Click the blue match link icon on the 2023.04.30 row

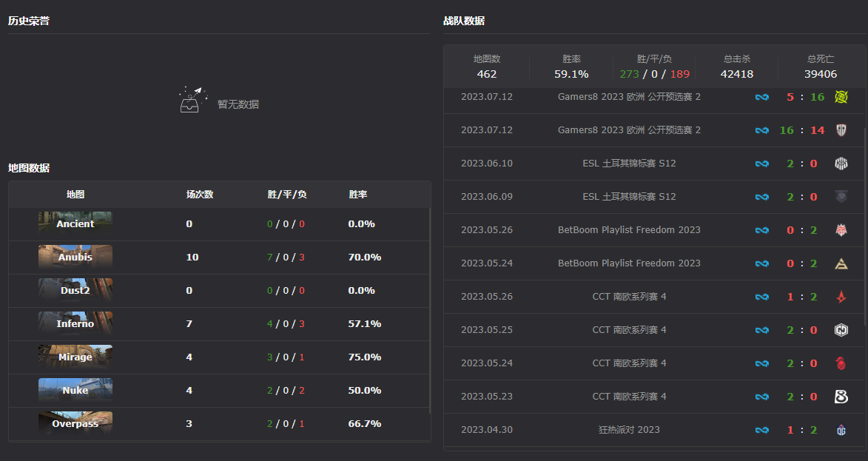762,429
